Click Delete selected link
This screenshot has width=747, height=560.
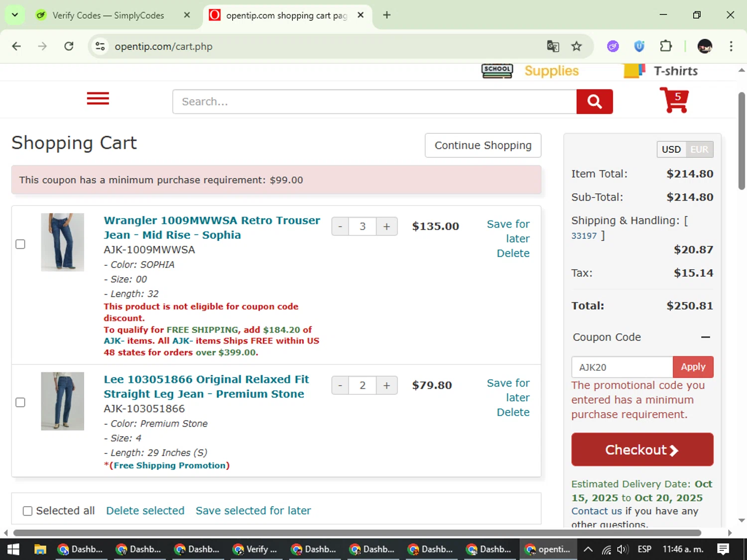(x=145, y=511)
